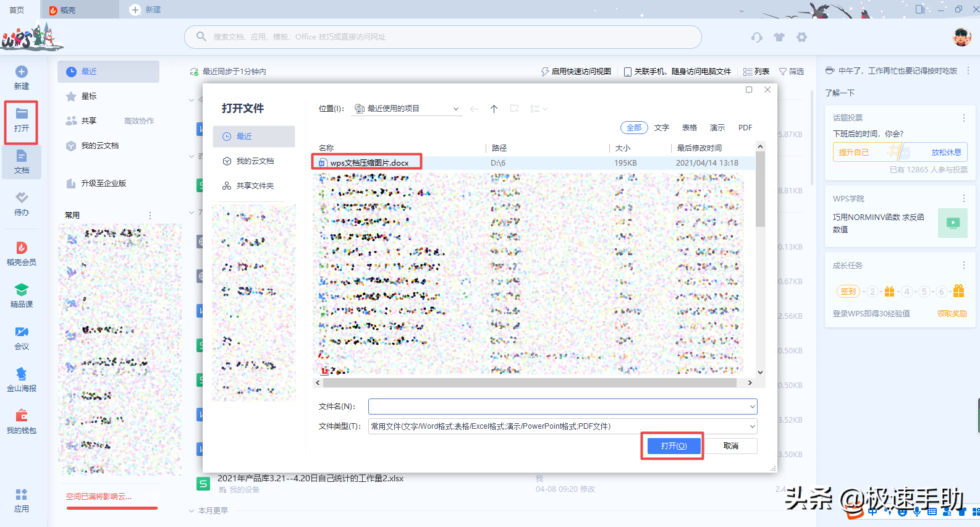980x527 pixels.
Task: Sort by 最后修改时间 column header
Action: click(x=699, y=148)
